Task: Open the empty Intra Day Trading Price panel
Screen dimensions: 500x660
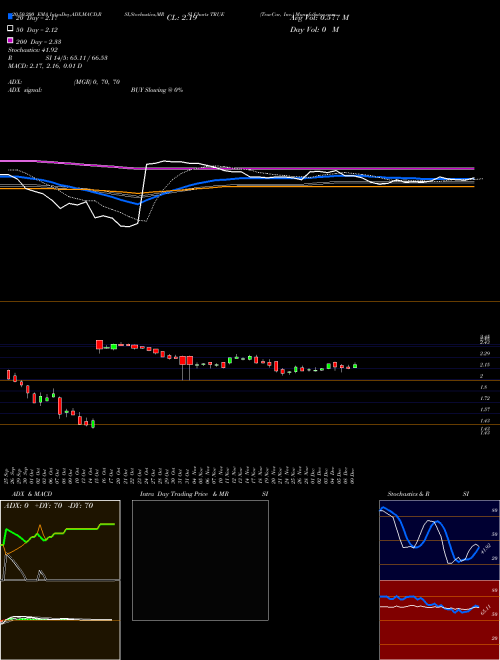Action: click(200, 560)
